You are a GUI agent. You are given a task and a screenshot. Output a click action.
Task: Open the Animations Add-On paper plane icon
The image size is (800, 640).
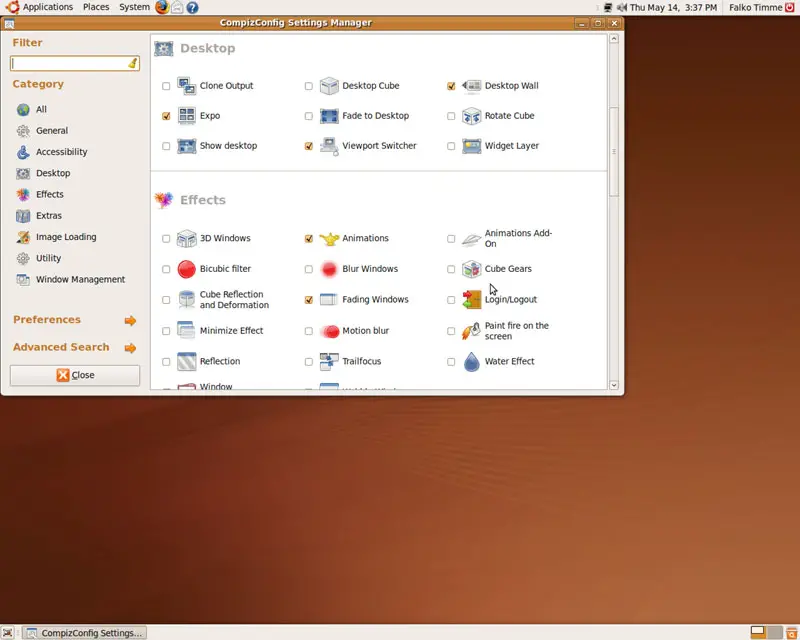(471, 238)
